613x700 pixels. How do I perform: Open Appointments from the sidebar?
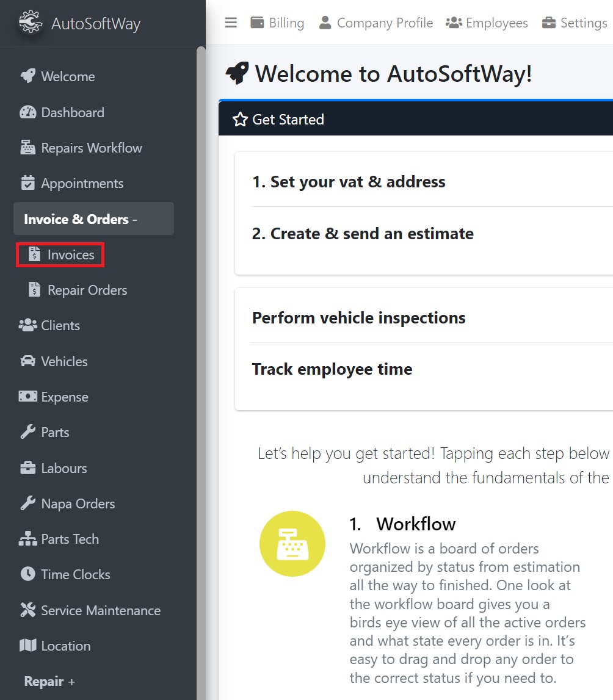82,183
